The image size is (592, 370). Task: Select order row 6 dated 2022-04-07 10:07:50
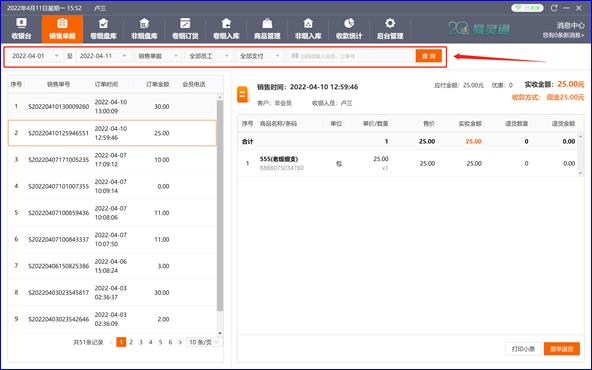113,239
